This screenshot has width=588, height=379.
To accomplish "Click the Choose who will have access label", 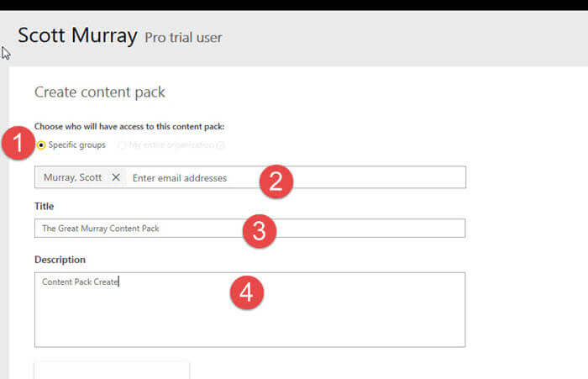I will coord(129,127).
